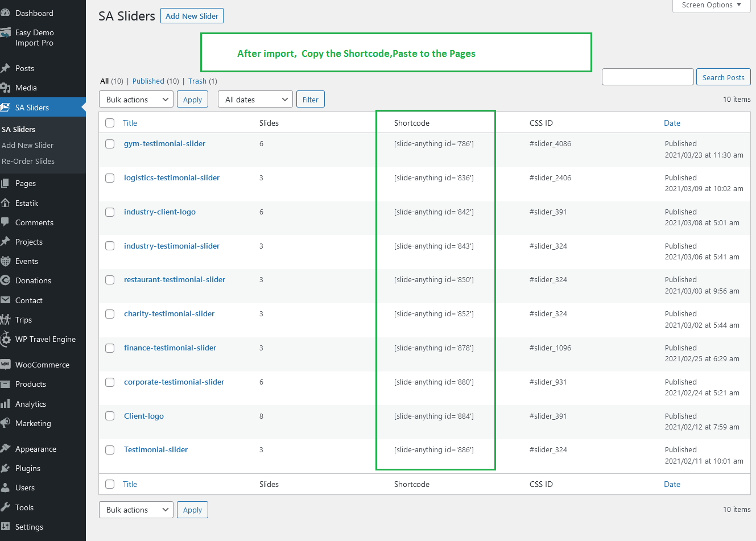The width and height of the screenshot is (756, 541).
Task: Open Add New Slider submenu item
Action: pyautogui.click(x=27, y=145)
